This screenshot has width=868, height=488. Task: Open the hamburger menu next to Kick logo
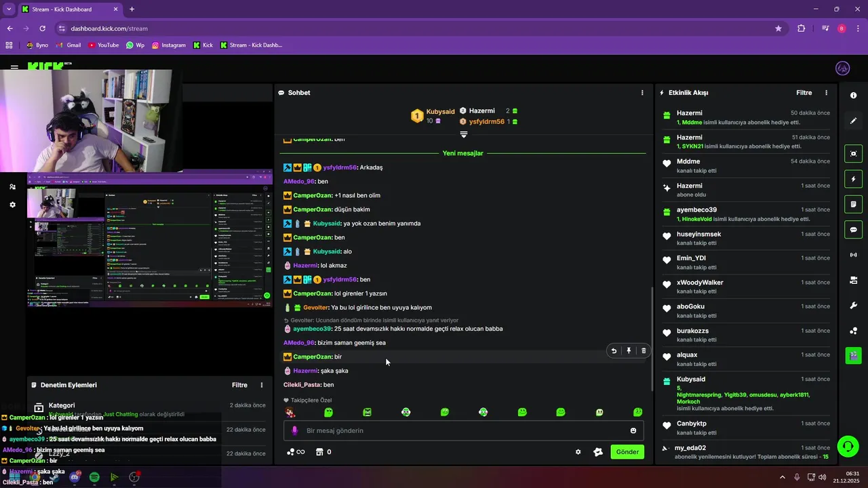(x=14, y=68)
